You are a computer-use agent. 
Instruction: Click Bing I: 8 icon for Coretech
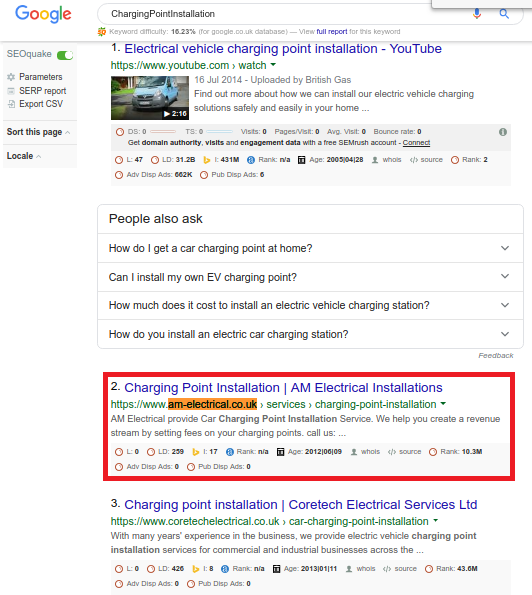pos(195,569)
